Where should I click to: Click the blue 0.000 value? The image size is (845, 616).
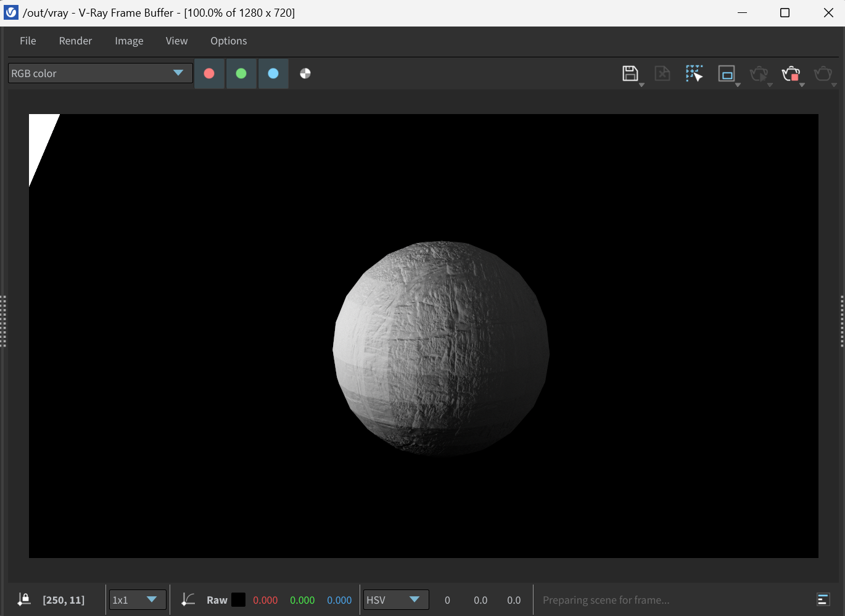pos(339,600)
